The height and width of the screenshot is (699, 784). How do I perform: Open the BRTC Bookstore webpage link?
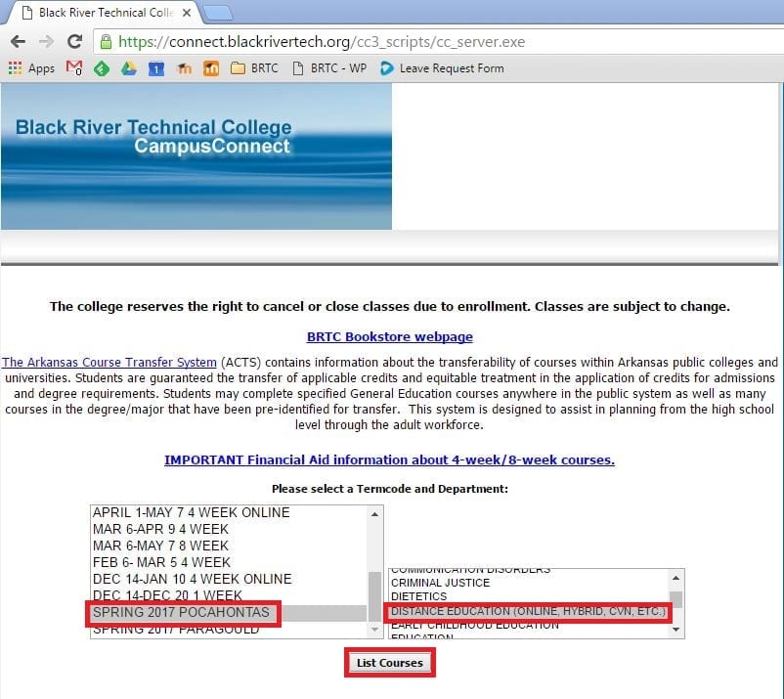(x=389, y=336)
